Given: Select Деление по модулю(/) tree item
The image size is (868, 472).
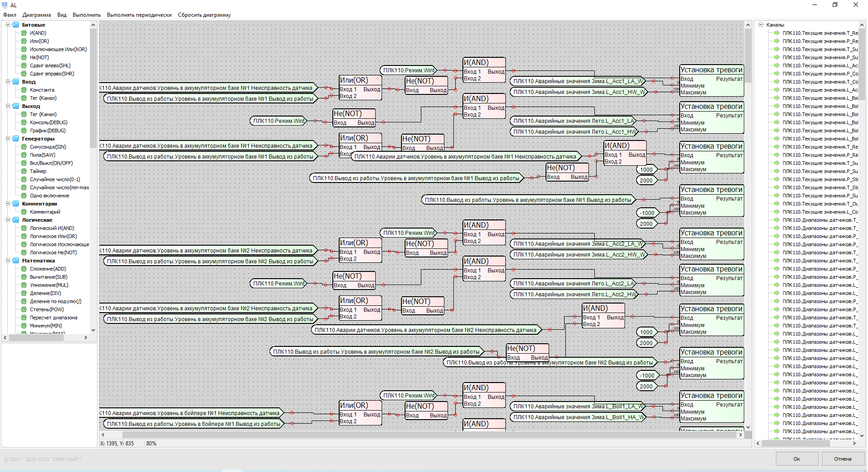Looking at the screenshot, I should 56,301.
